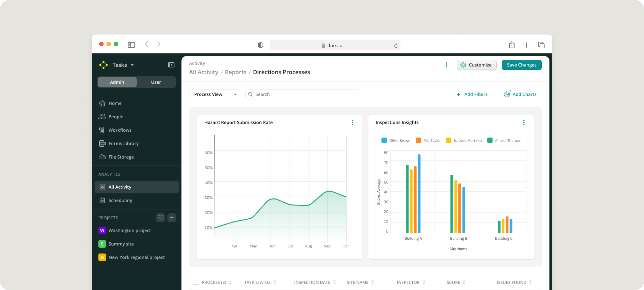Open the Process View dropdown
The width and height of the screenshot is (644, 290).
pos(215,94)
